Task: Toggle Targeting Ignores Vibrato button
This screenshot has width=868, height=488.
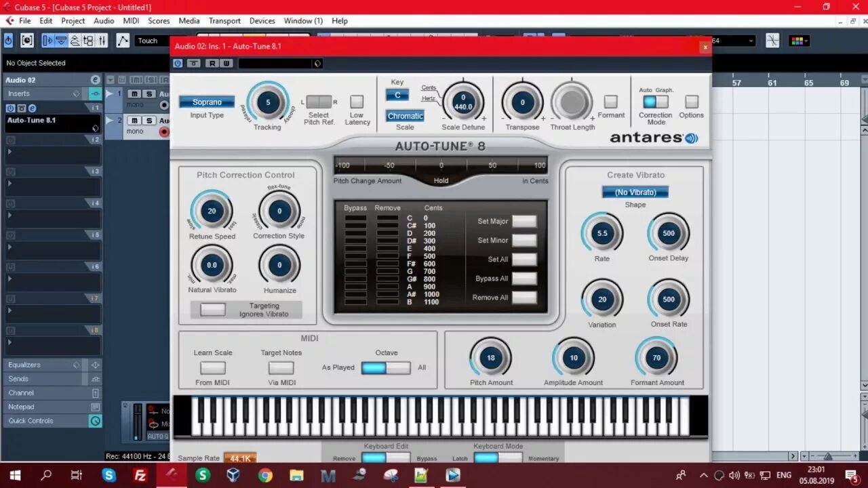Action: (213, 310)
